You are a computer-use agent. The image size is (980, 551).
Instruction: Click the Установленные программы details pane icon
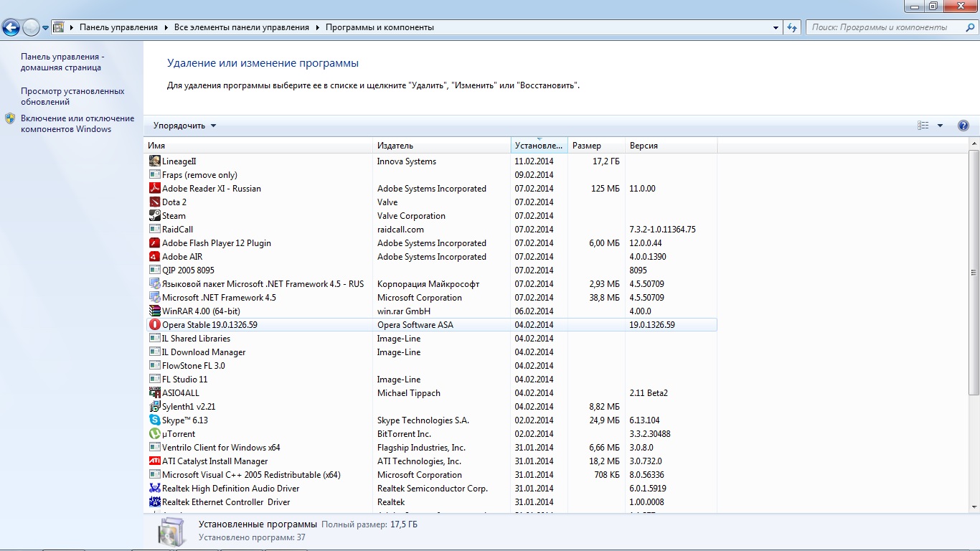(x=173, y=532)
